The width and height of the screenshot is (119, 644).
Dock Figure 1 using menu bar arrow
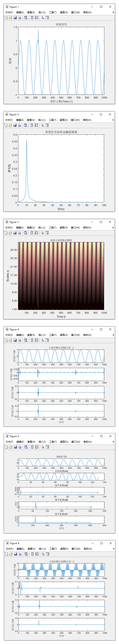113,12
